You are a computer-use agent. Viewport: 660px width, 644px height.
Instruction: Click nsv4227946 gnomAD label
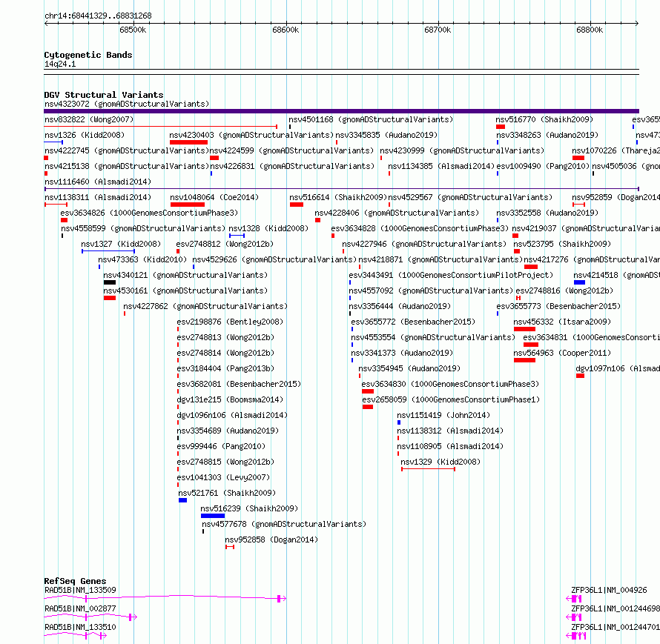tap(424, 244)
